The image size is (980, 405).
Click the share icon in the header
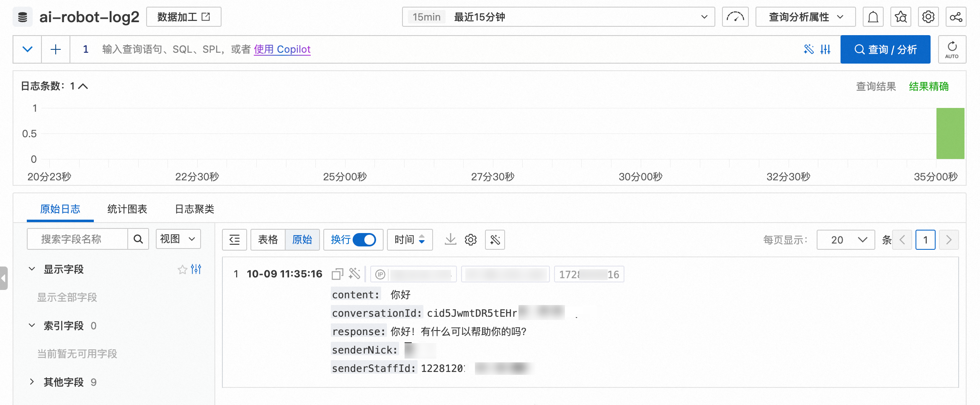pos(956,17)
